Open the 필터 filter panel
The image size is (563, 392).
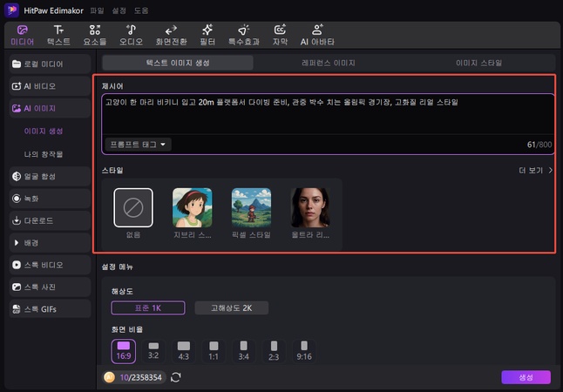207,35
